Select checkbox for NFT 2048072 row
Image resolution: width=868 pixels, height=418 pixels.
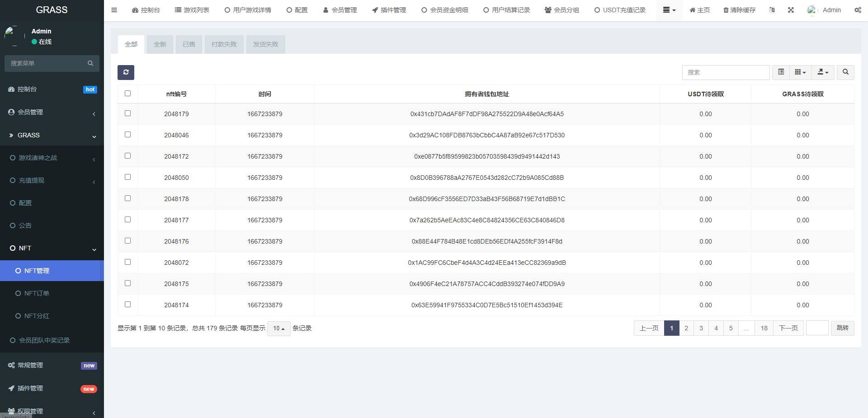(x=127, y=262)
